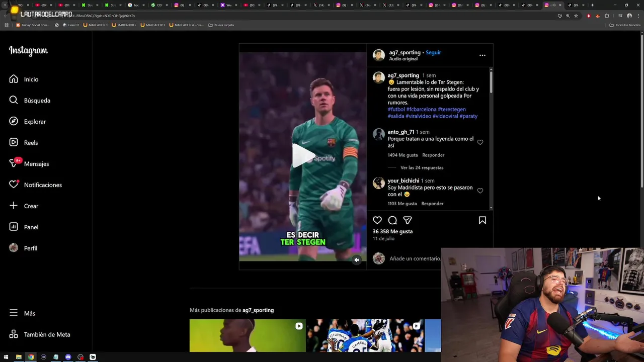This screenshot has height=362, width=644.
Task: Open the Chrome profile avatar
Action: (629, 16)
